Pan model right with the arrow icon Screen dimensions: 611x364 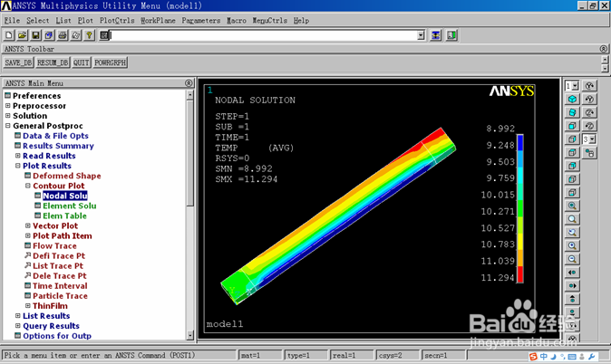pos(572,286)
